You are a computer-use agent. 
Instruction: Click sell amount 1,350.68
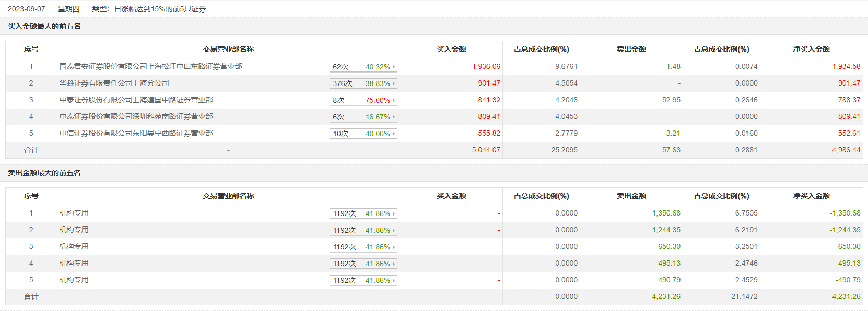[x=666, y=213]
